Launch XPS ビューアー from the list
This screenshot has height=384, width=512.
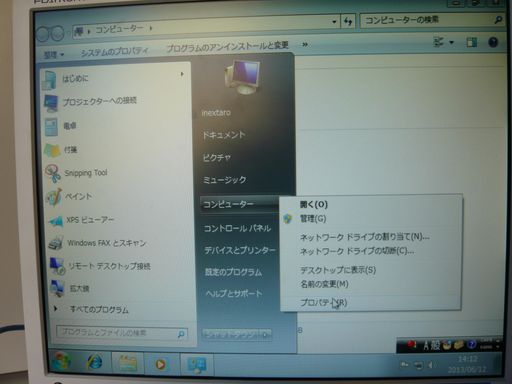click(81, 220)
